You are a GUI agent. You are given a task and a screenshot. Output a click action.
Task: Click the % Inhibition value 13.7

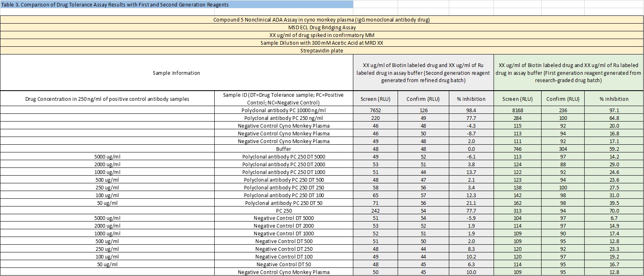click(x=471, y=172)
